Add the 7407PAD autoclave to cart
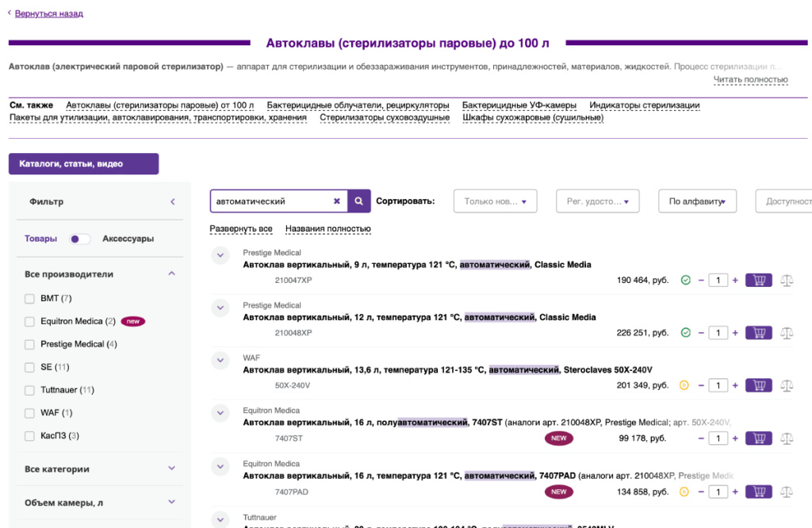The image size is (812, 528). pos(759,492)
